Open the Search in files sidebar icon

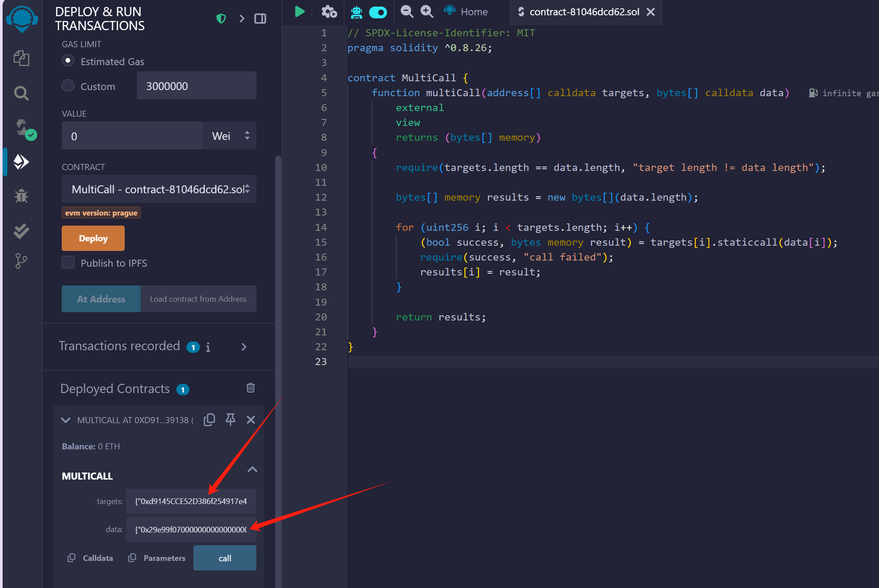pos(21,93)
